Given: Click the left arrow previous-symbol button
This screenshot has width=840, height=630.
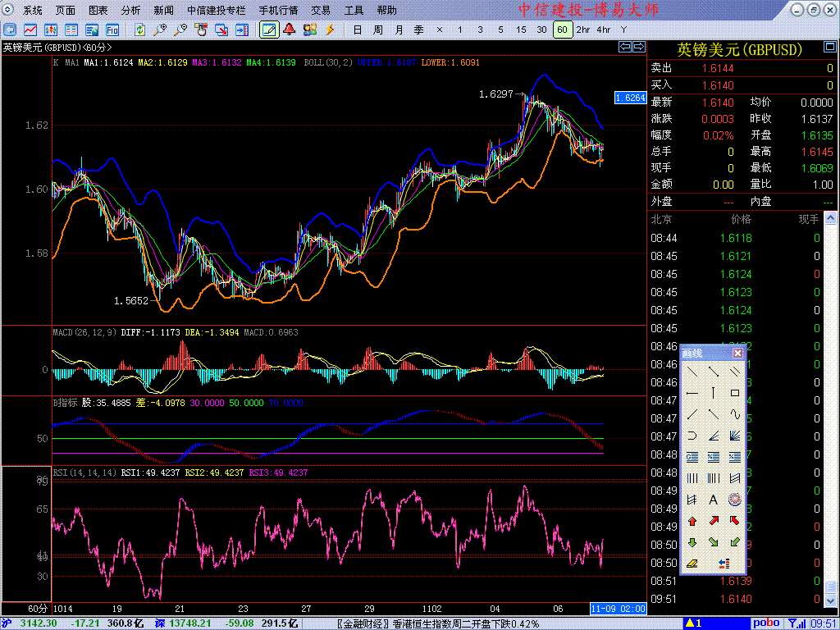Looking at the screenshot, I should point(624,47).
